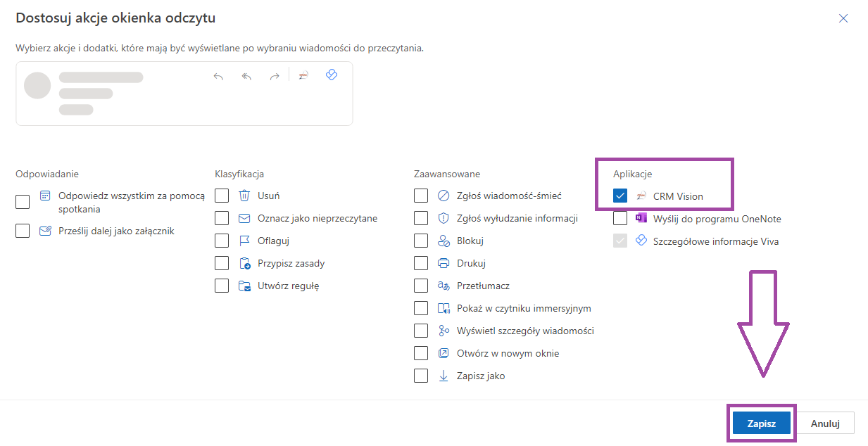Screen dimensions: 868x446
Task: Tick the Zapisz jako checkbox
Action: coord(421,376)
